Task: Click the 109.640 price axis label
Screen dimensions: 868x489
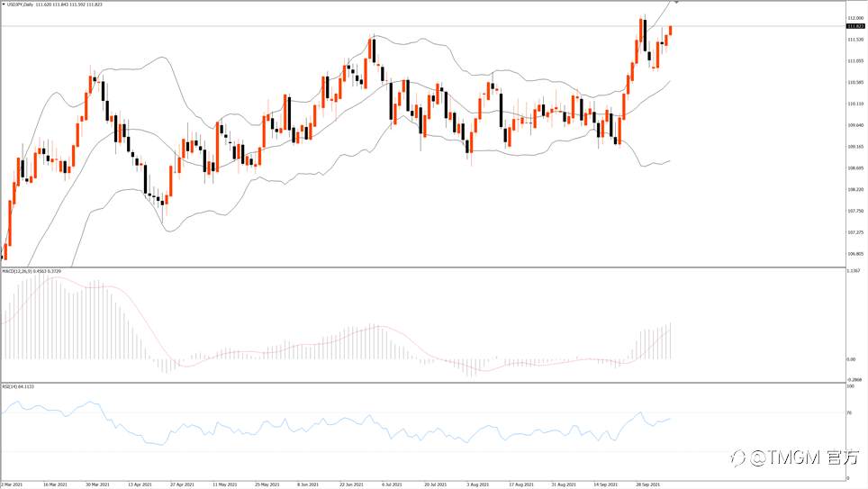Action: click(x=855, y=125)
